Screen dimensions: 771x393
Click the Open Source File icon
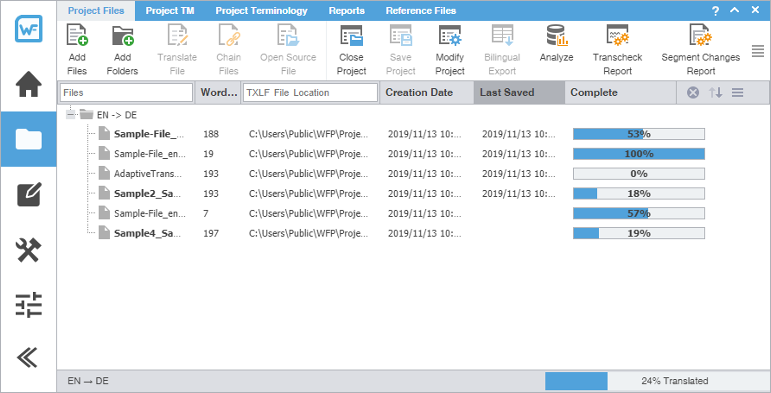click(288, 35)
